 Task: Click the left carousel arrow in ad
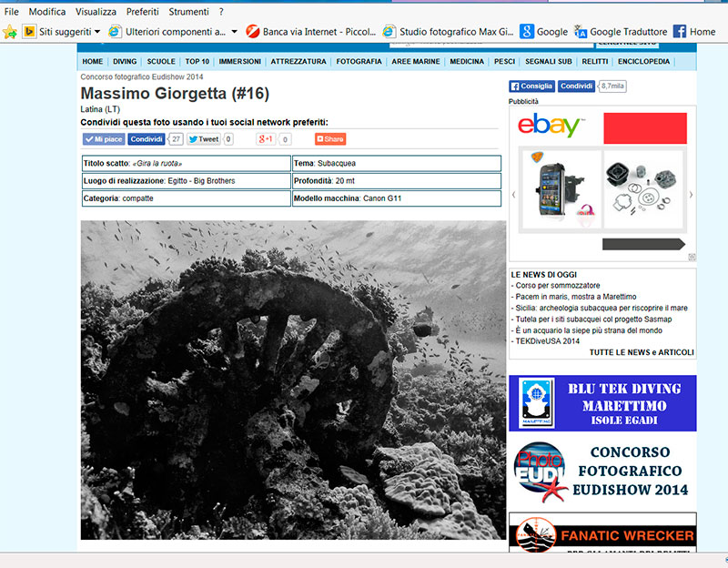coord(514,195)
